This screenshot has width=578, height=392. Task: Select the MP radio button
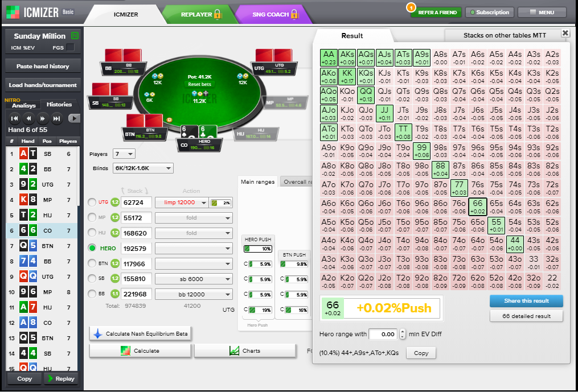tap(92, 218)
